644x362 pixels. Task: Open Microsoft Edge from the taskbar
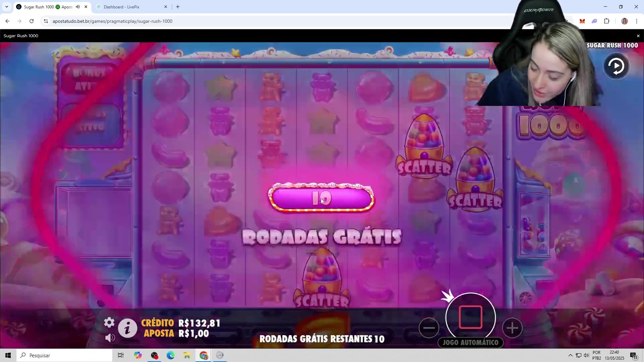click(170, 355)
